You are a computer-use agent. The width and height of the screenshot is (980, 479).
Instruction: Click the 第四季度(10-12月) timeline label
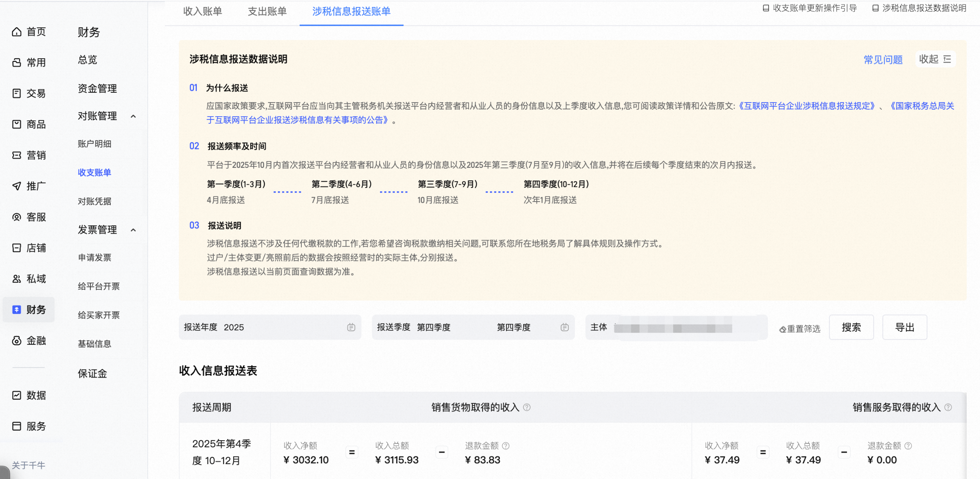click(x=556, y=184)
